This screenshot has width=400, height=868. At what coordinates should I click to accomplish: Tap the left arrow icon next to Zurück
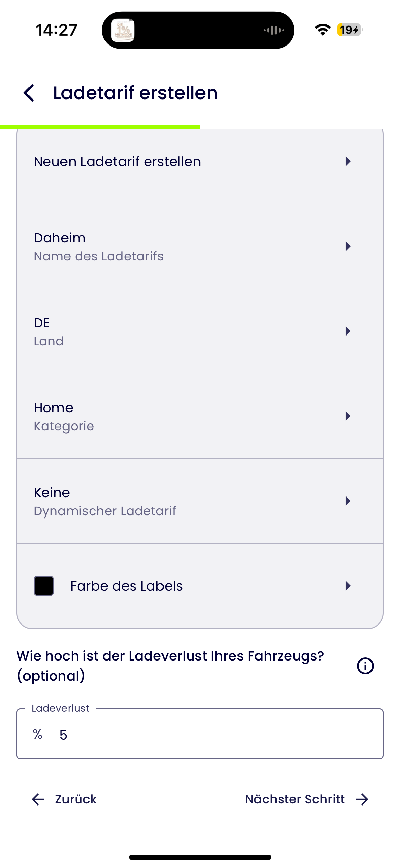[38, 799]
